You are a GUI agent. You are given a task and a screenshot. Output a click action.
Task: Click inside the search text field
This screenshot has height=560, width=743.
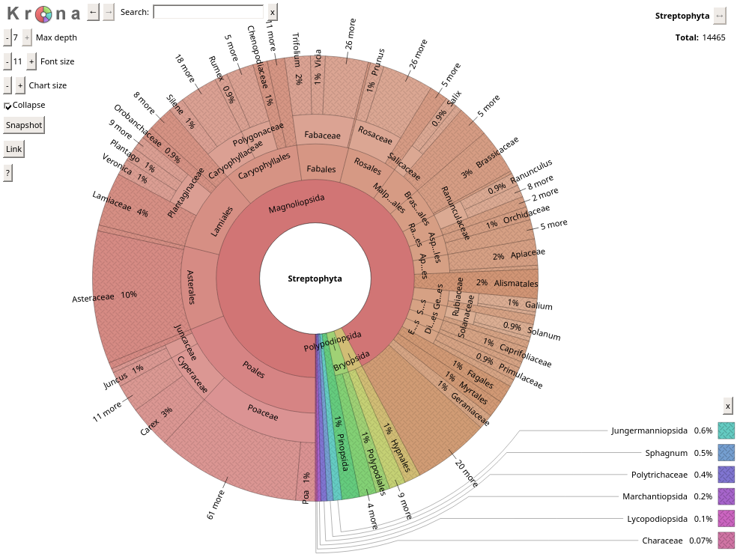click(208, 13)
